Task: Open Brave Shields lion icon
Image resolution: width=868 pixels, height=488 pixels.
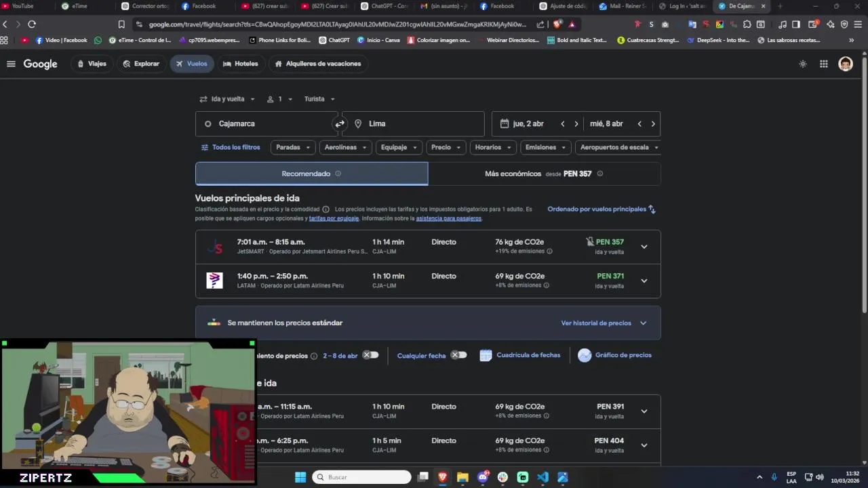Action: click(x=557, y=24)
